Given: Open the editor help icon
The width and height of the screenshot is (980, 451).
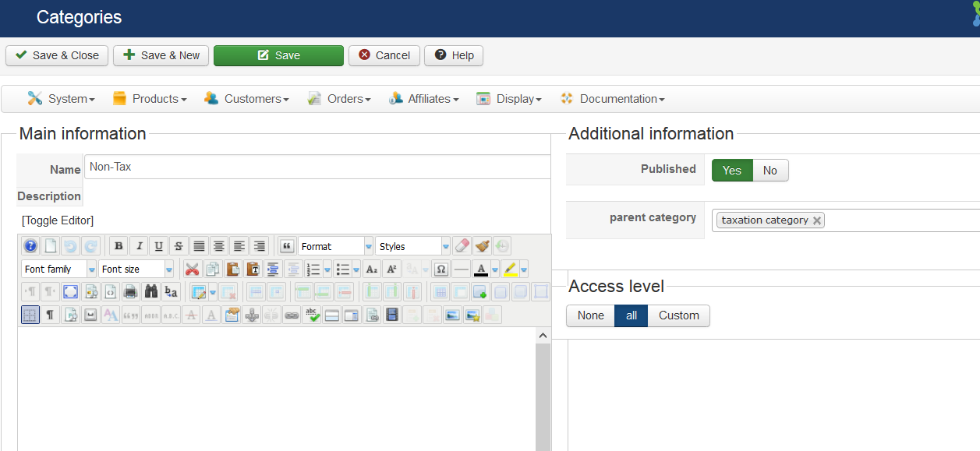Looking at the screenshot, I should (30, 246).
